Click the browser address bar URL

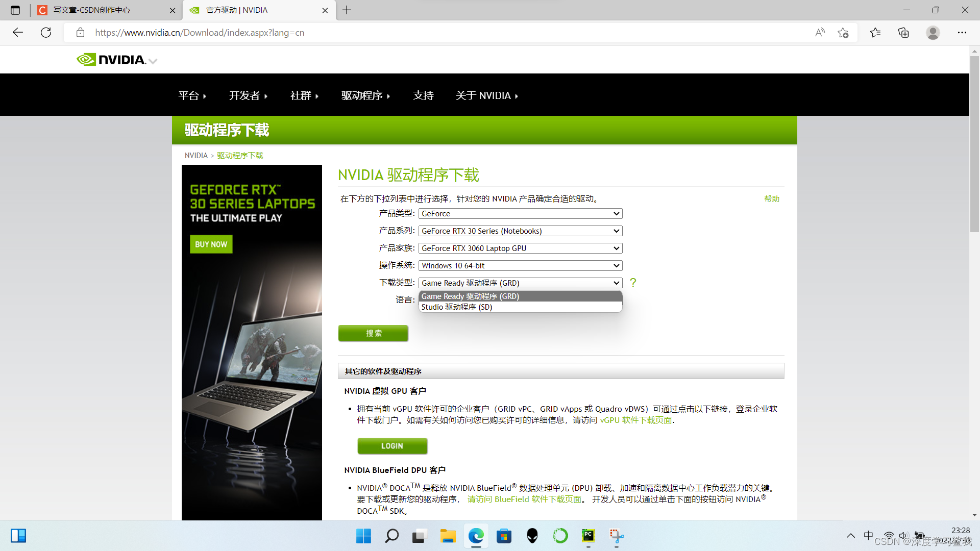click(200, 33)
